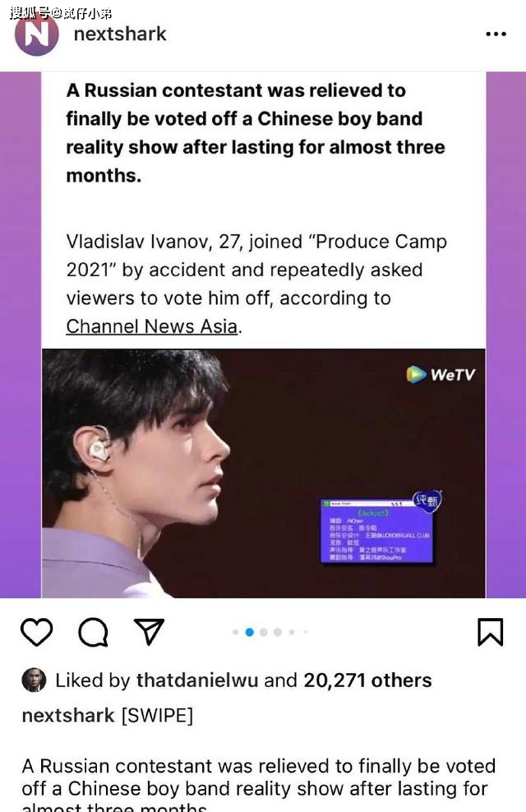Save post with the bookmark icon

[490, 632]
